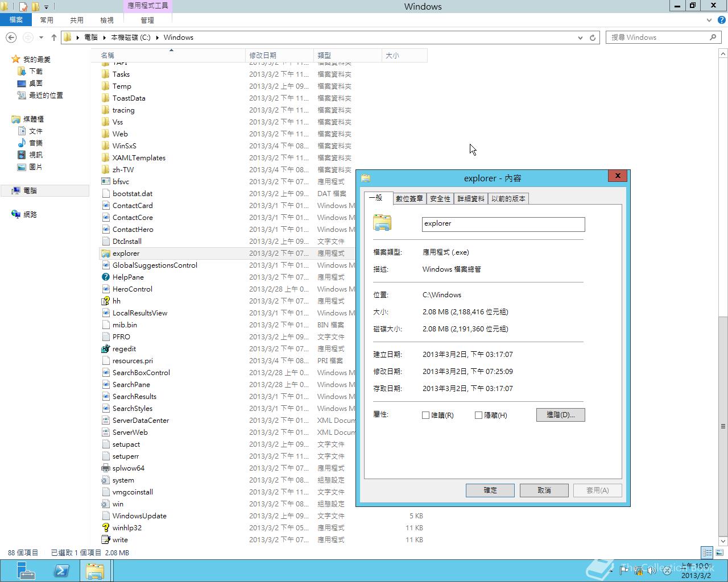728x582 pixels.
Task: Select the splwow64 printer icon
Action: [x=105, y=468]
